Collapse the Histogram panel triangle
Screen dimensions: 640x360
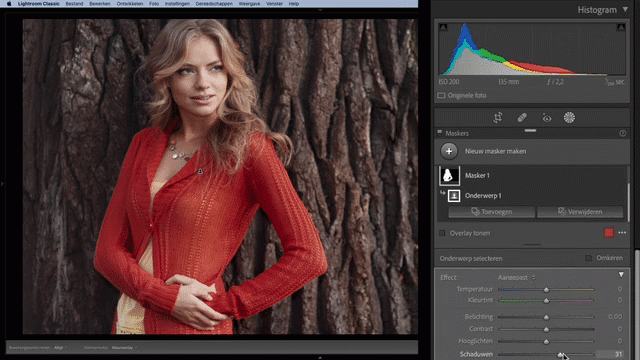coord(625,9)
